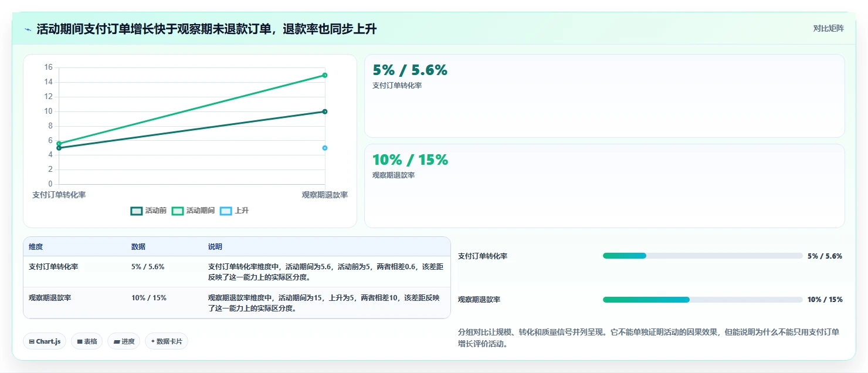Click the 说明 table column header
This screenshot has width=868, height=373.
(x=215, y=247)
